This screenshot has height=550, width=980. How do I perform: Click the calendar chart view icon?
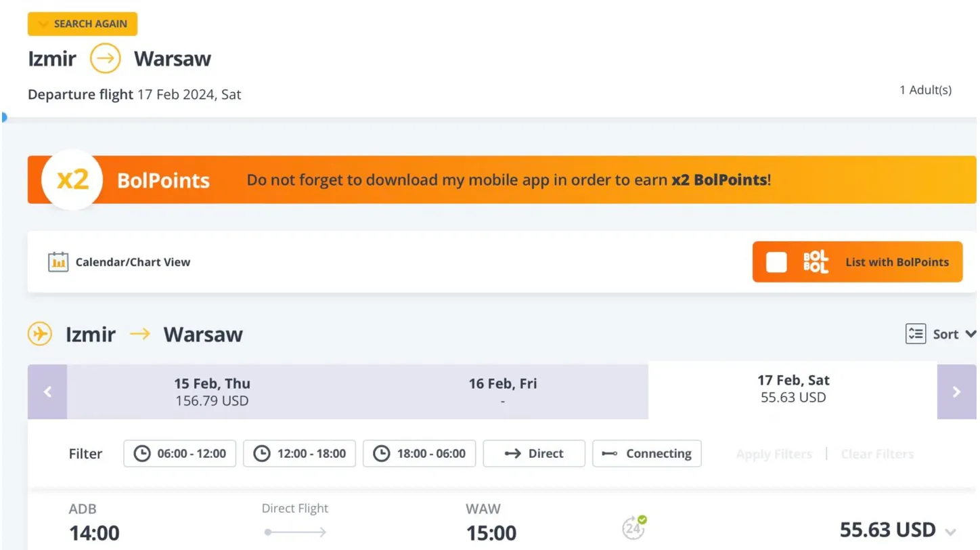[58, 262]
